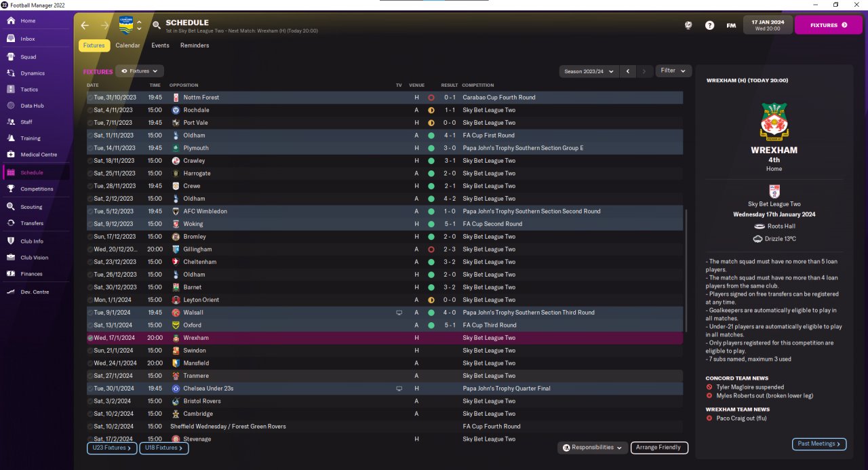The width and height of the screenshot is (868, 470).
Task: Open the Past Meetings link
Action: coord(818,444)
